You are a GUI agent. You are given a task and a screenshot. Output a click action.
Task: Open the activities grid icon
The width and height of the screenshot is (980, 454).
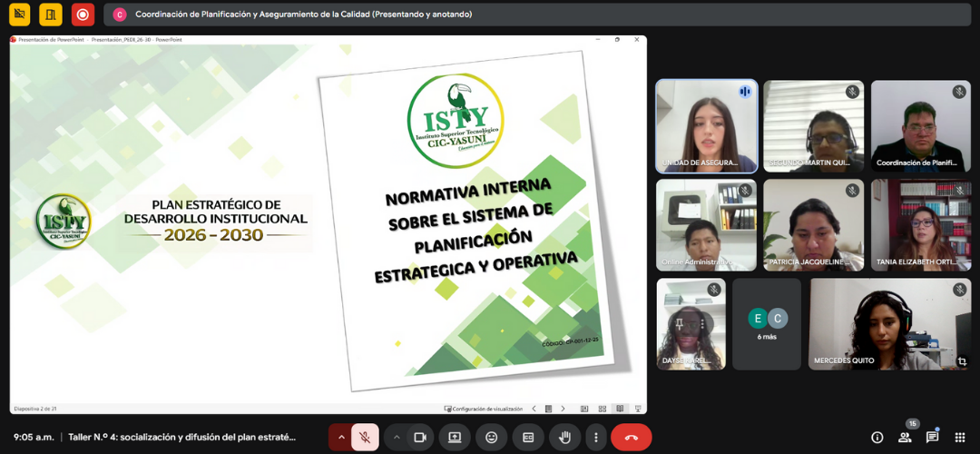(959, 437)
